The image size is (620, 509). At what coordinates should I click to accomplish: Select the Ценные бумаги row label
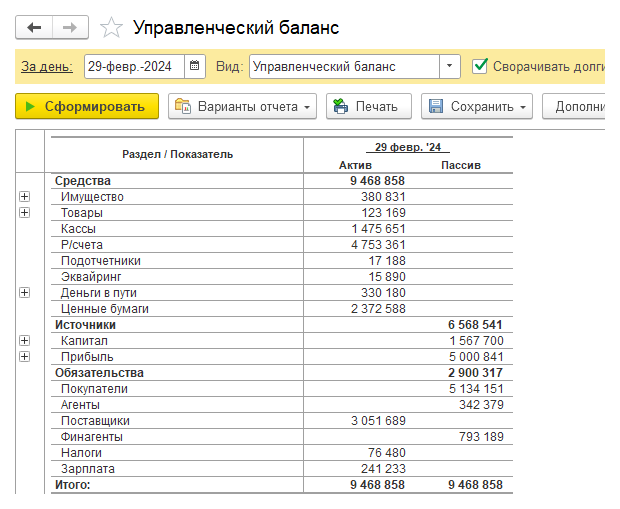pyautogui.click(x=105, y=309)
